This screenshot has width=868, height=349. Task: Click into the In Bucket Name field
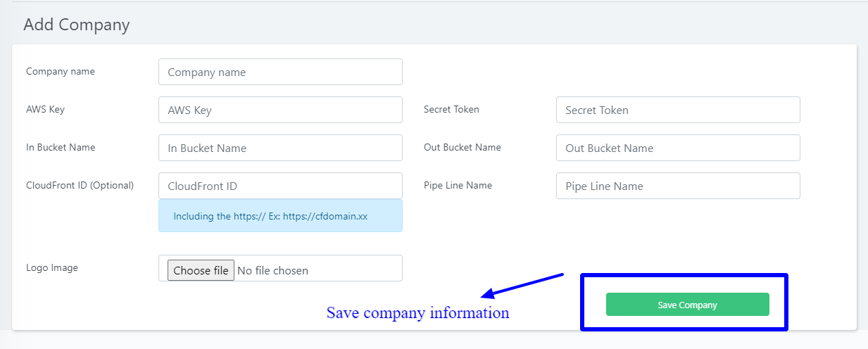point(280,148)
